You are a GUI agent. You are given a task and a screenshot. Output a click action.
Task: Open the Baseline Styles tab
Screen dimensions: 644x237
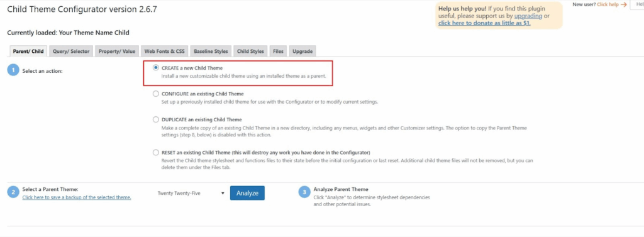click(211, 52)
